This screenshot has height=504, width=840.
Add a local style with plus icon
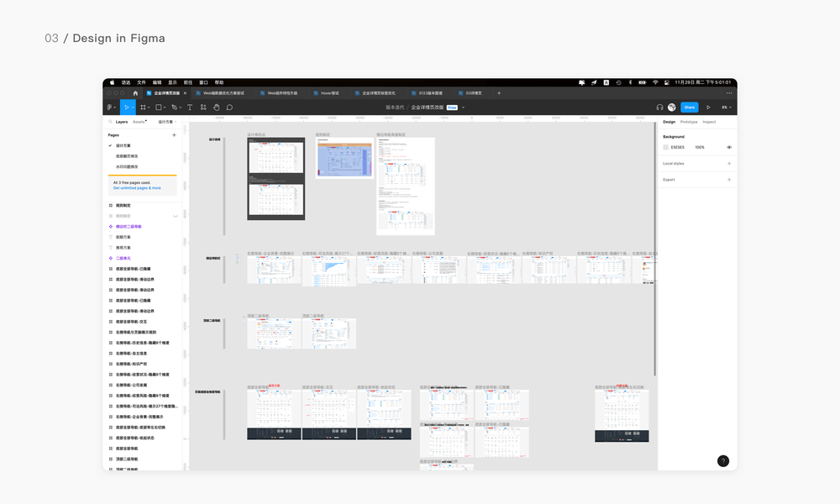point(729,163)
